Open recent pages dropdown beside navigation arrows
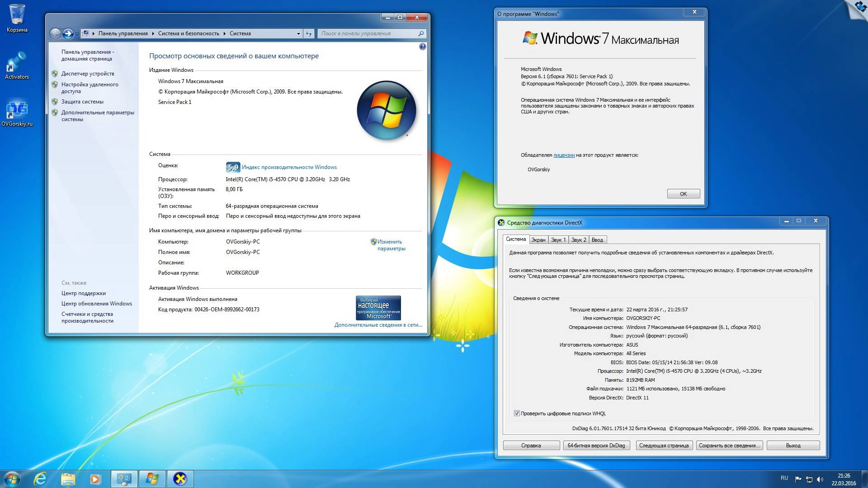This screenshot has width=868, height=488. (77, 33)
